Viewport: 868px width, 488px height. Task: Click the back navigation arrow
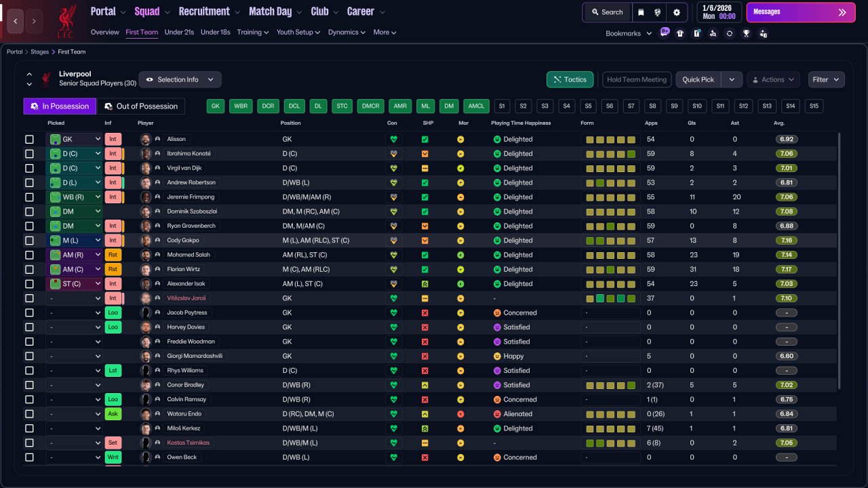click(16, 21)
